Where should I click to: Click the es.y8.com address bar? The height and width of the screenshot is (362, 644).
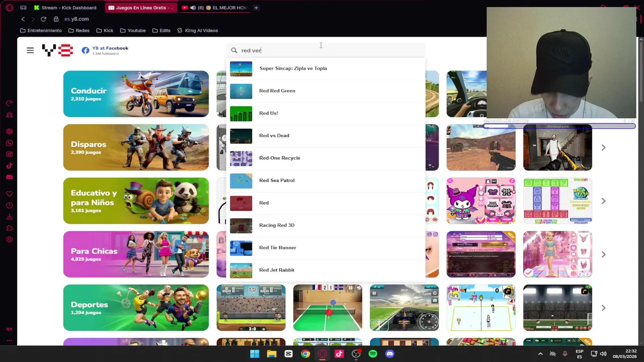76,19
